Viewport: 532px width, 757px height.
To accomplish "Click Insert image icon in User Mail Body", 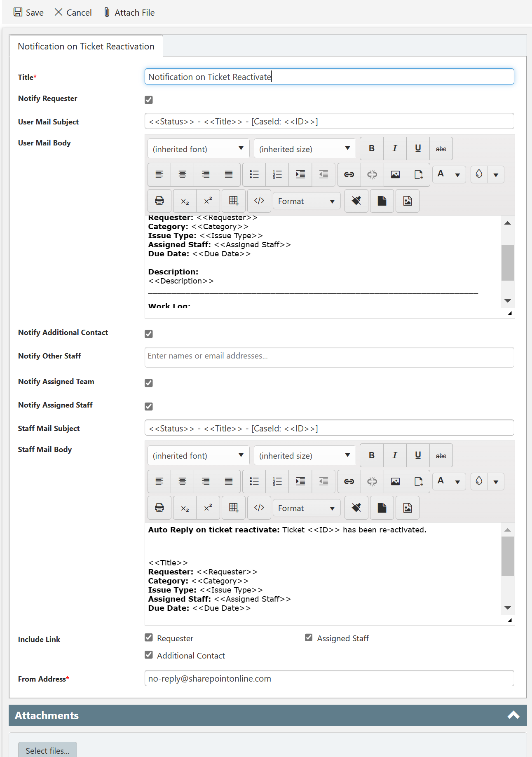I will (x=395, y=175).
